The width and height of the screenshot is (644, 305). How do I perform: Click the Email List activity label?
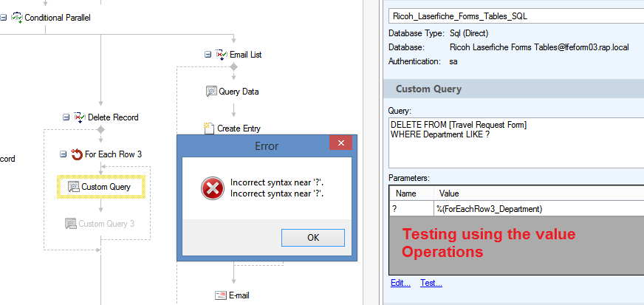[246, 55]
